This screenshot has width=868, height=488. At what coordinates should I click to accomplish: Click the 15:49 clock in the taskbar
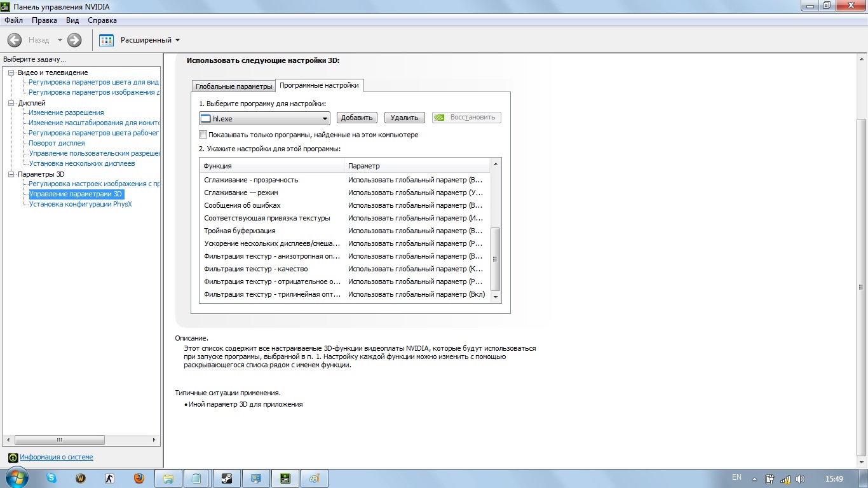834,479
